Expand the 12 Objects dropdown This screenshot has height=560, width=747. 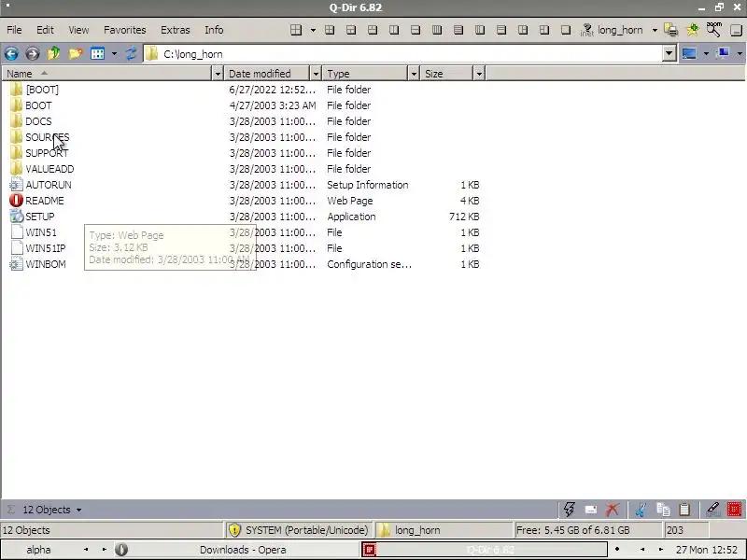click(79, 510)
